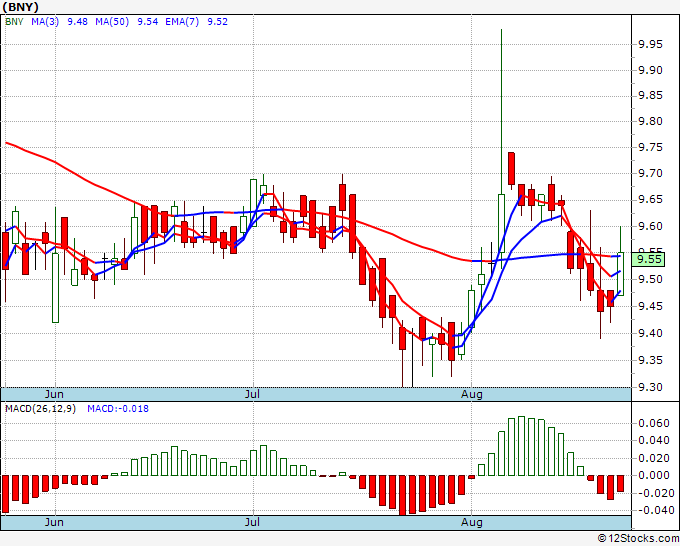680x546 pixels.
Task: Select the MA(50) legend label
Action: pyautogui.click(x=112, y=21)
